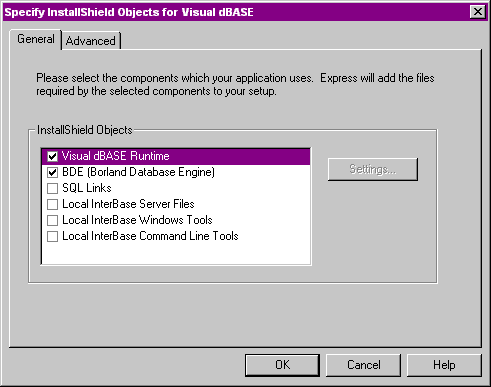Open the Settings... button

(x=373, y=169)
